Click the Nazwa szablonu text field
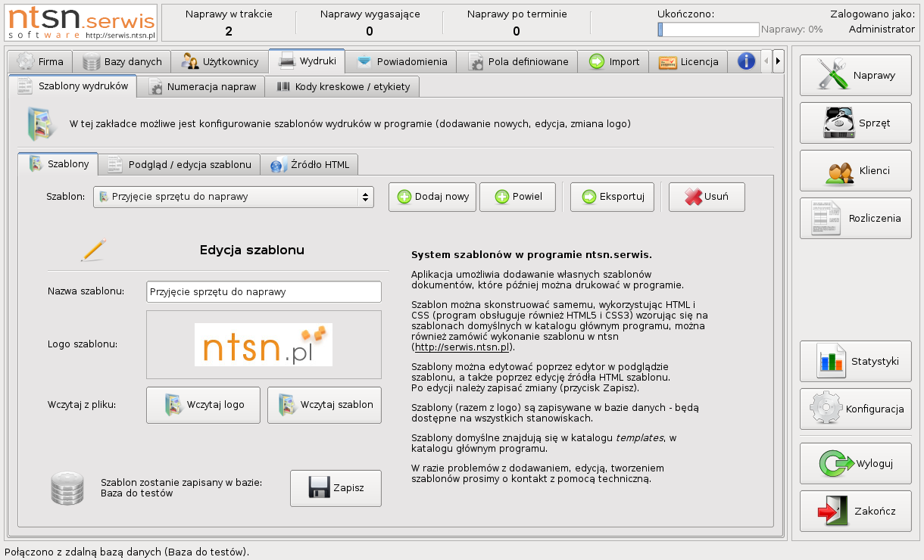924x560 pixels. [x=264, y=291]
